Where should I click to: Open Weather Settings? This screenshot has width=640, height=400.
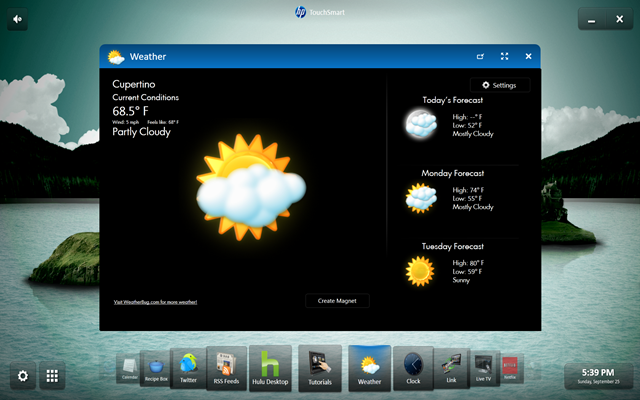500,85
